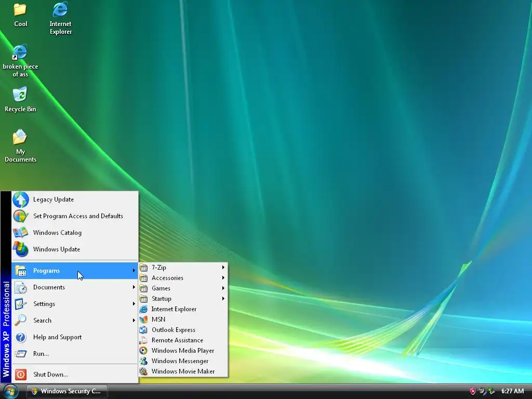Click the Windows Catalog text label
The image size is (532, 399).
pyautogui.click(x=57, y=233)
